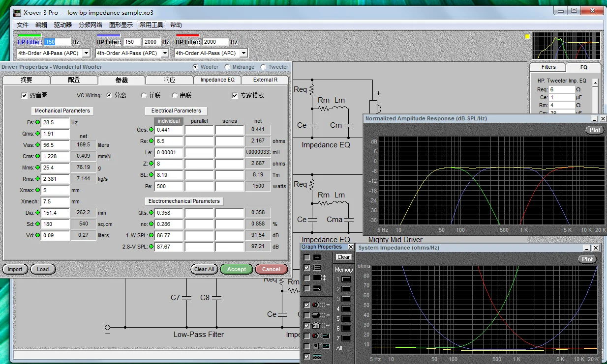Image resolution: width=607 pixels, height=364 pixels.
Task: Open the BP Filter type dropdown
Action: (x=165, y=53)
